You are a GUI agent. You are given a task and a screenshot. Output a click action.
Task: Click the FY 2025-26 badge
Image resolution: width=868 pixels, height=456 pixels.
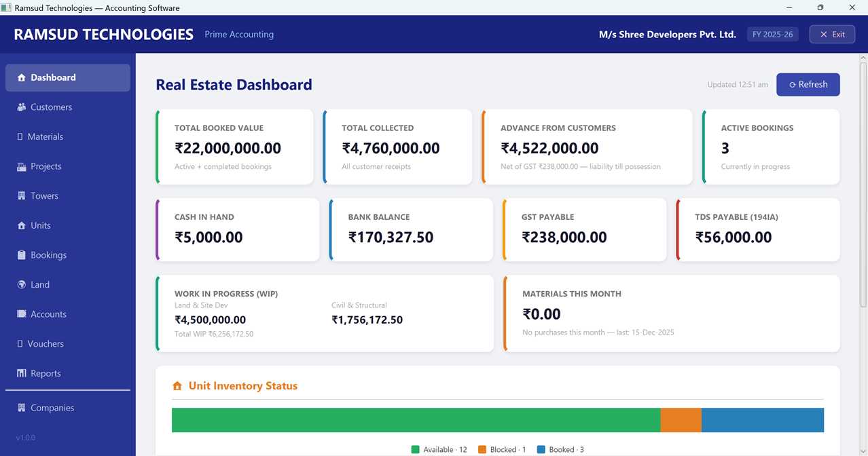(x=773, y=35)
